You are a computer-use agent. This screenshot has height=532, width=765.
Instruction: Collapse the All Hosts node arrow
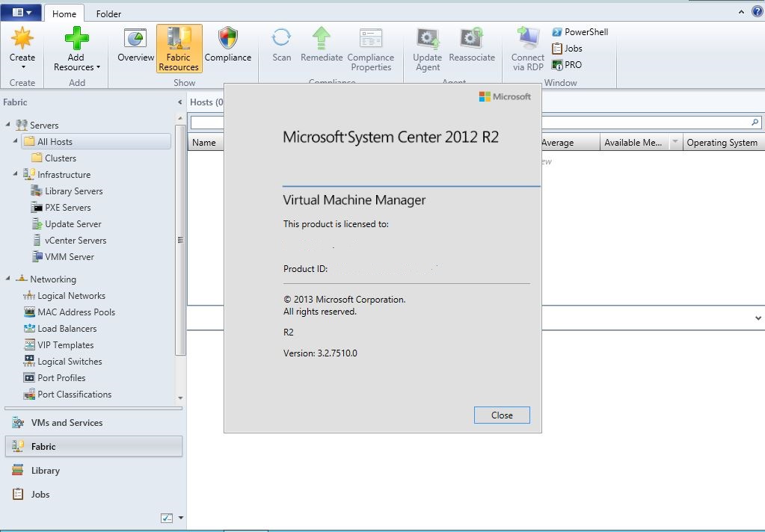click(x=15, y=141)
